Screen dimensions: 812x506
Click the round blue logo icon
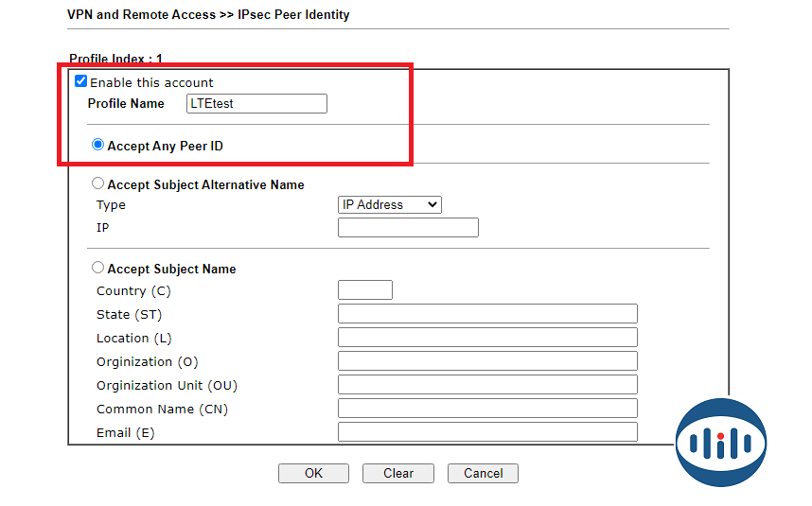pos(721,442)
